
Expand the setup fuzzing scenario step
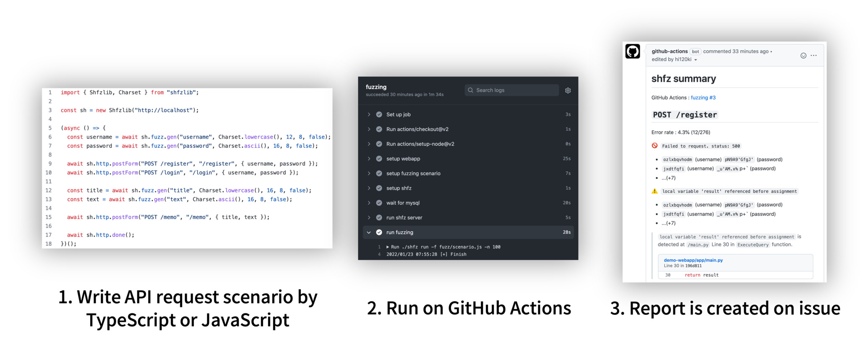coord(369,173)
